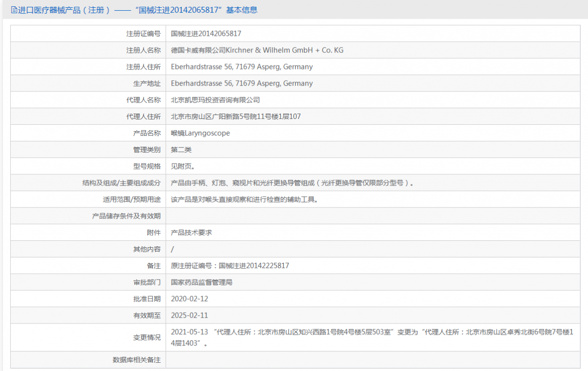Click the 变更情况 change record text
This screenshot has height=371, width=588.
[372, 338]
